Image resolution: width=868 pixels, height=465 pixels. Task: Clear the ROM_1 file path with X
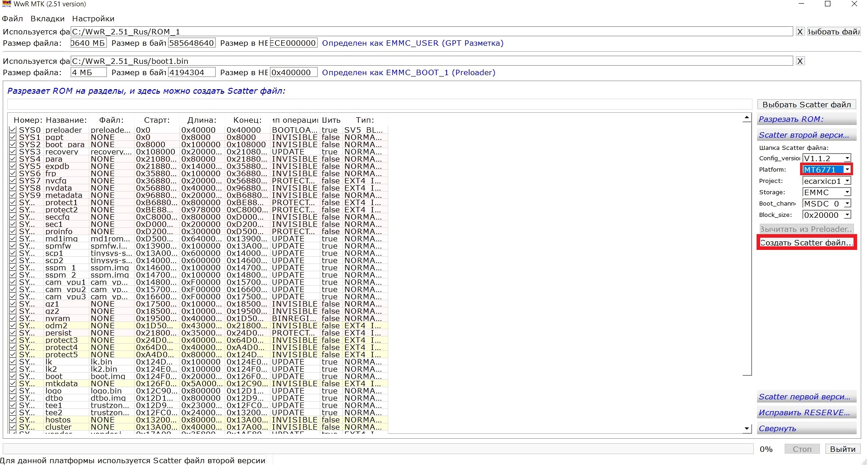pos(800,32)
